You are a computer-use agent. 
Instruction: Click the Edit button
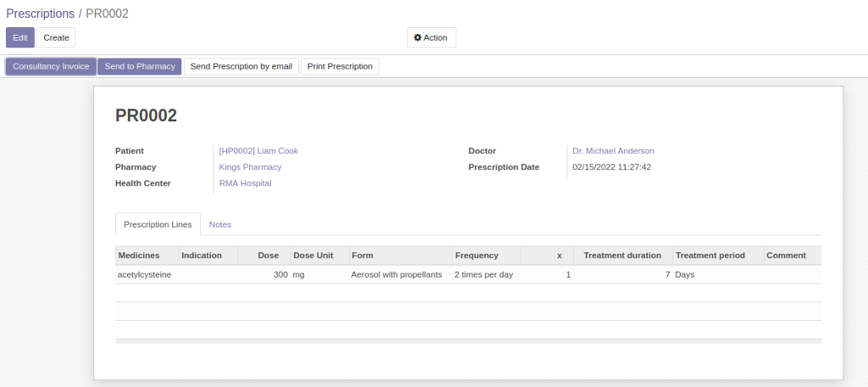point(19,37)
